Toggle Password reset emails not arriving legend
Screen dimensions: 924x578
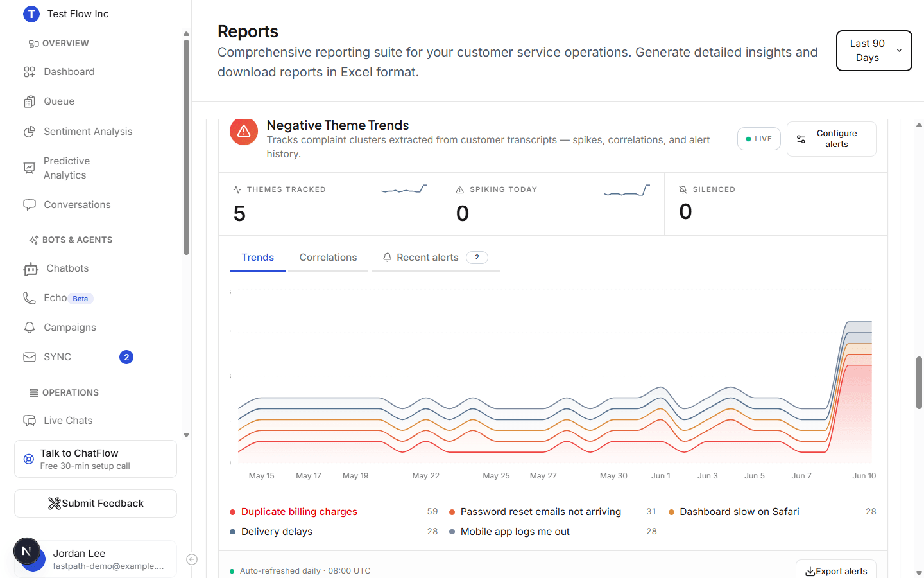pos(553,512)
